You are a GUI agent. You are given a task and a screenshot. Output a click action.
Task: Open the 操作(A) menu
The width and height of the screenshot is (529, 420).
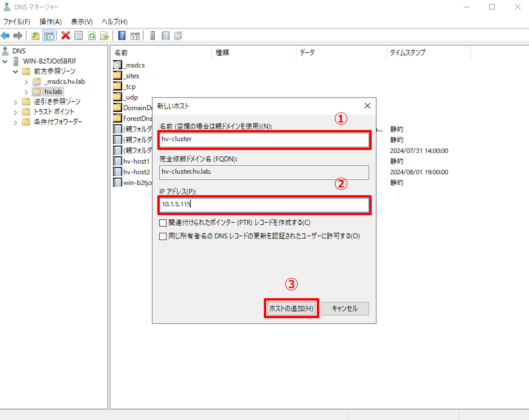pos(51,22)
